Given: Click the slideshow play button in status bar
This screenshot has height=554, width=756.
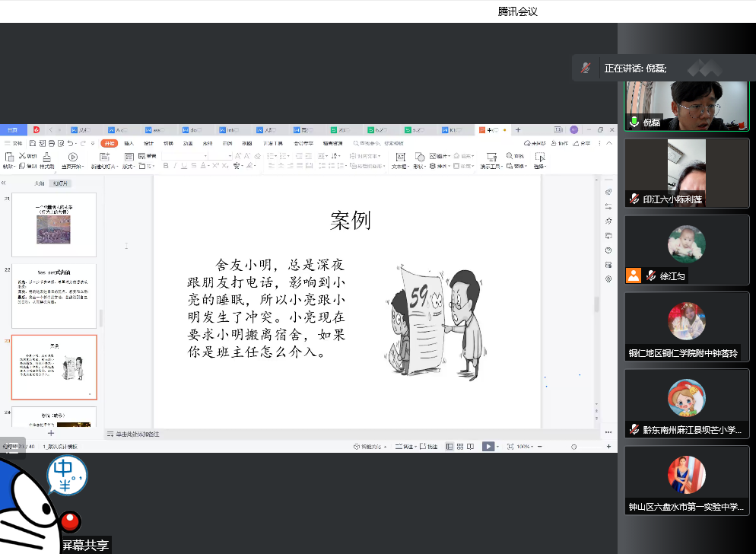Looking at the screenshot, I should pyautogui.click(x=488, y=447).
